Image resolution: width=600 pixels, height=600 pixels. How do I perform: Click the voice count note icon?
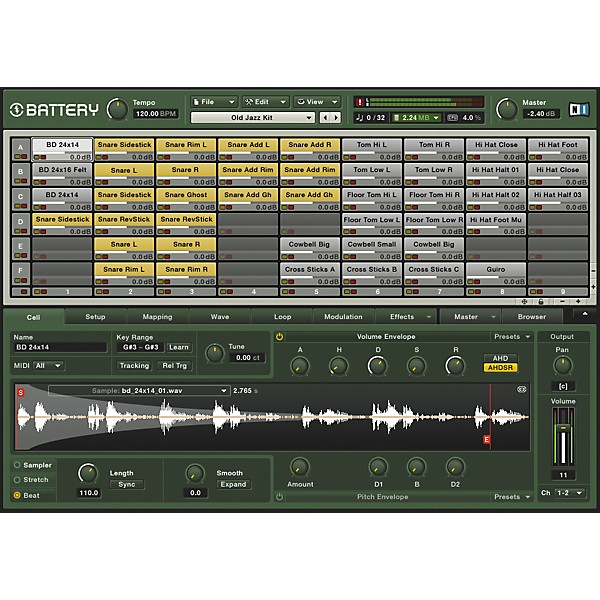359,117
